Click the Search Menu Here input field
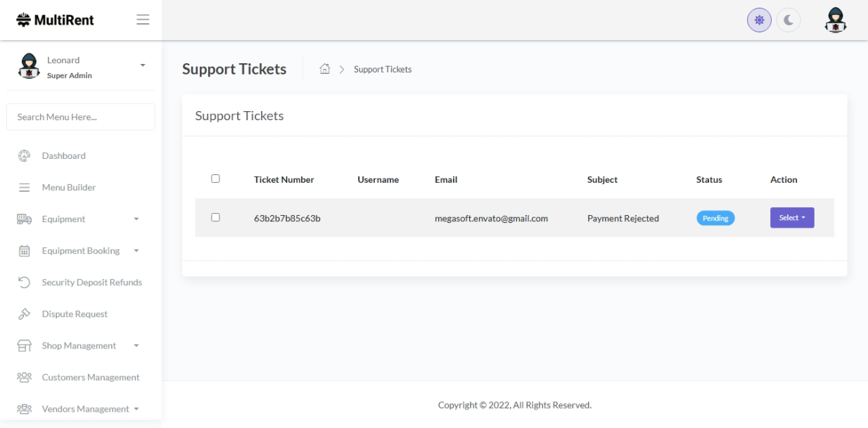868x428 pixels. pos(81,117)
